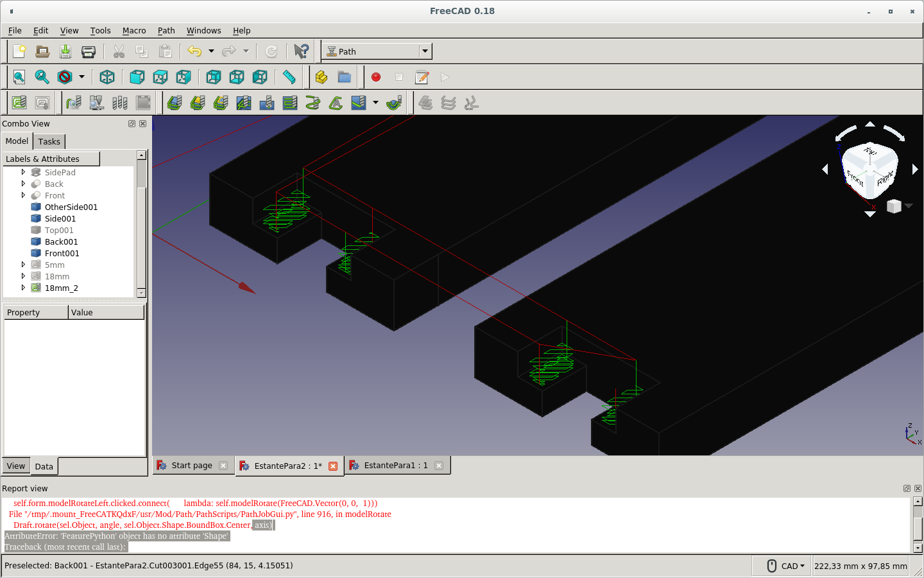Switch to the Data property tab

[x=44, y=466]
